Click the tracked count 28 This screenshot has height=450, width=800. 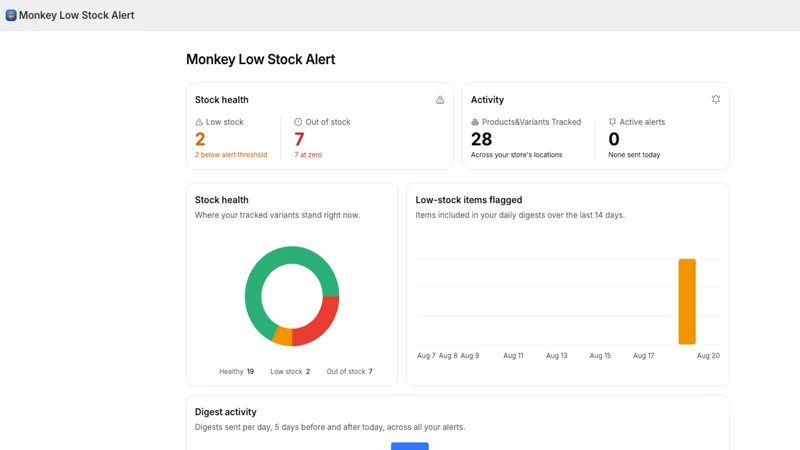(x=481, y=139)
